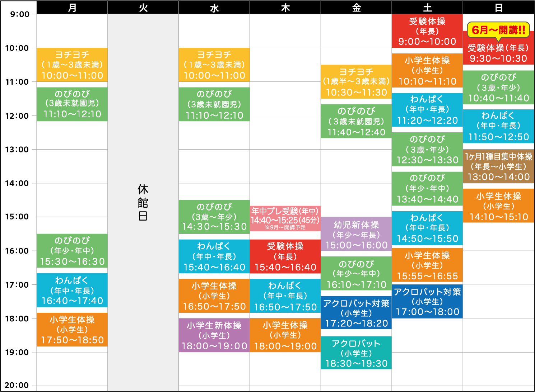Image resolution: width=535 pixels, height=392 pixels.
Task: Choose the 小学生体操 17:50〜18:50 class block
Action: pyautogui.click(x=72, y=330)
